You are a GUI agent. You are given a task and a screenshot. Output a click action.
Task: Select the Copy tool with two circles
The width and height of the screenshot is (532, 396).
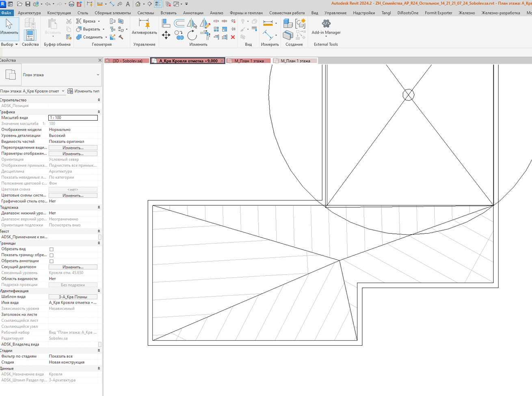click(179, 35)
